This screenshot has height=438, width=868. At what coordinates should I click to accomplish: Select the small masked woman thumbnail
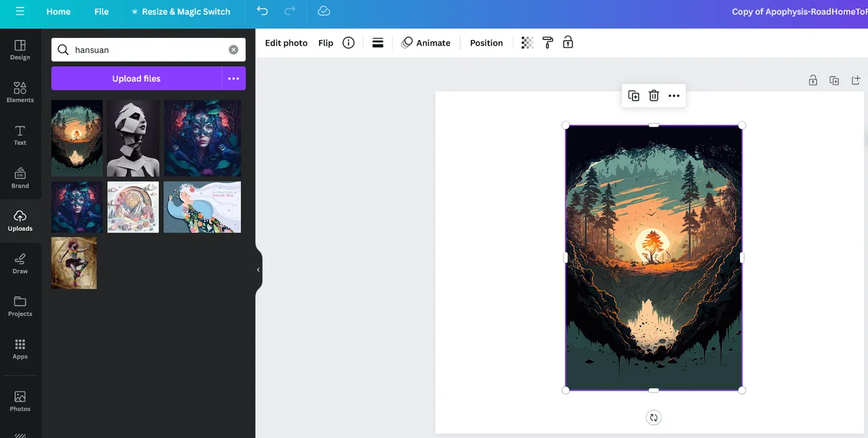point(77,207)
